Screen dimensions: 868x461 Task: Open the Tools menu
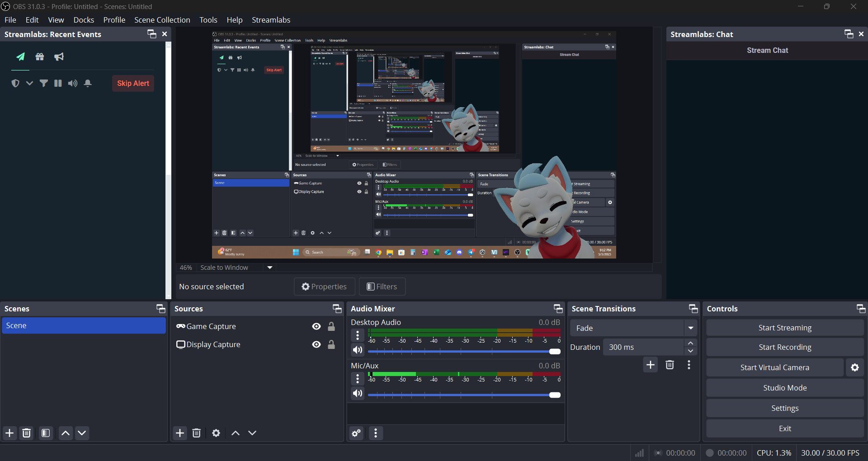(208, 20)
